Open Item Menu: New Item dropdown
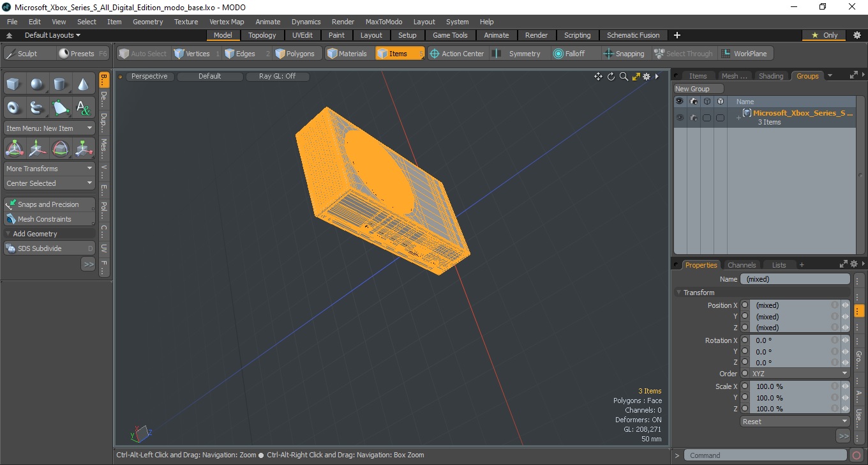Viewport: 868px width, 465px height. pos(49,128)
